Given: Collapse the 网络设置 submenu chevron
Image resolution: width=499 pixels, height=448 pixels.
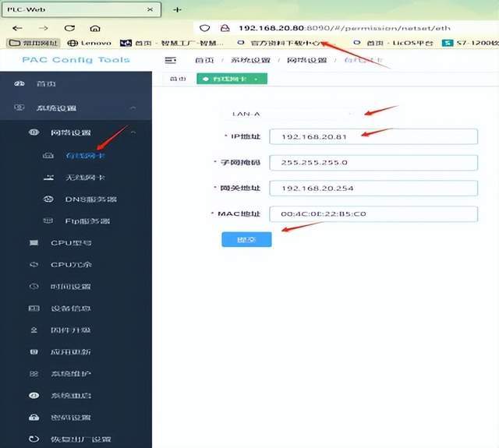Looking at the screenshot, I should [x=133, y=132].
